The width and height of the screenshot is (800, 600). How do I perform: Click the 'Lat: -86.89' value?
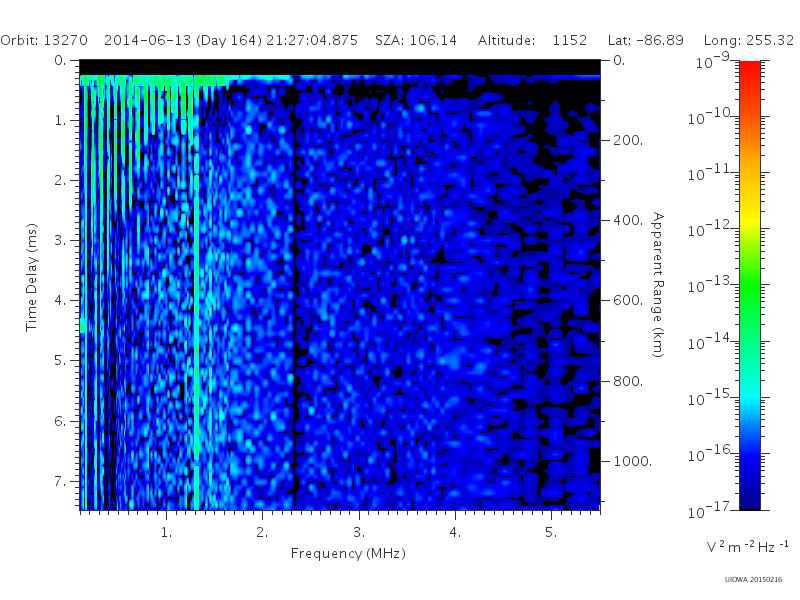pos(645,40)
